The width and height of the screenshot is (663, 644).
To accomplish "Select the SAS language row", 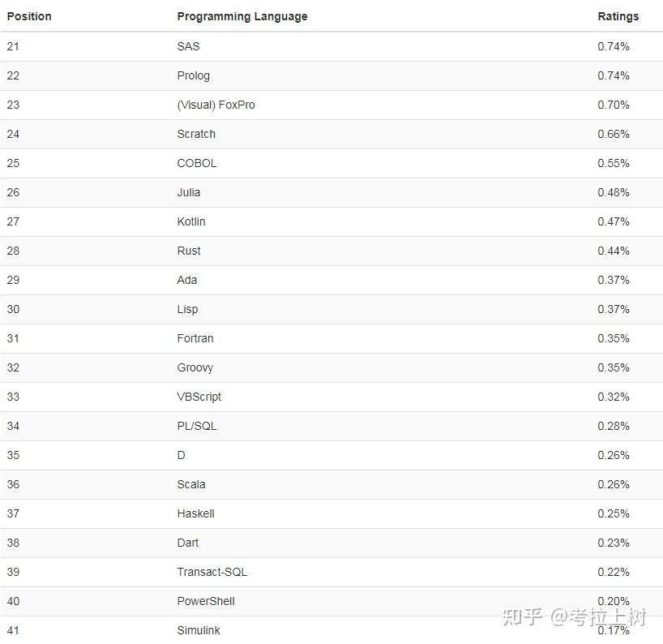I will tap(188, 46).
